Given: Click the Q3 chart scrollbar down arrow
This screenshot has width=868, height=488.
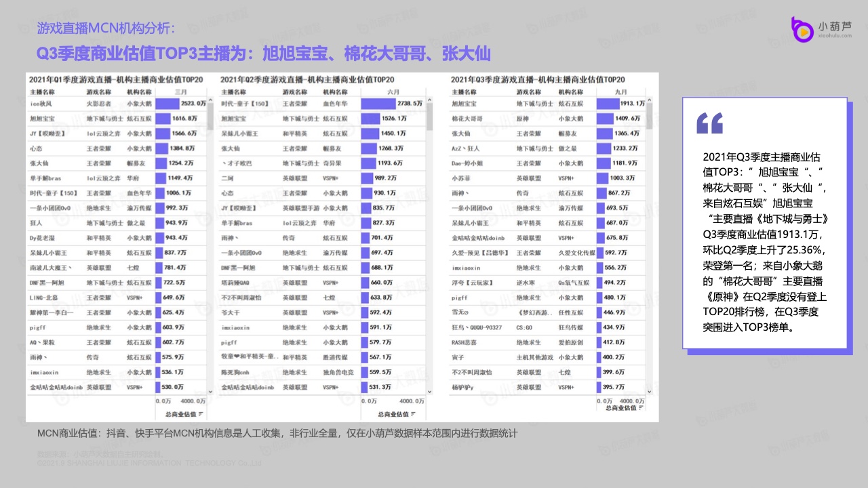Looking at the screenshot, I should tap(650, 392).
